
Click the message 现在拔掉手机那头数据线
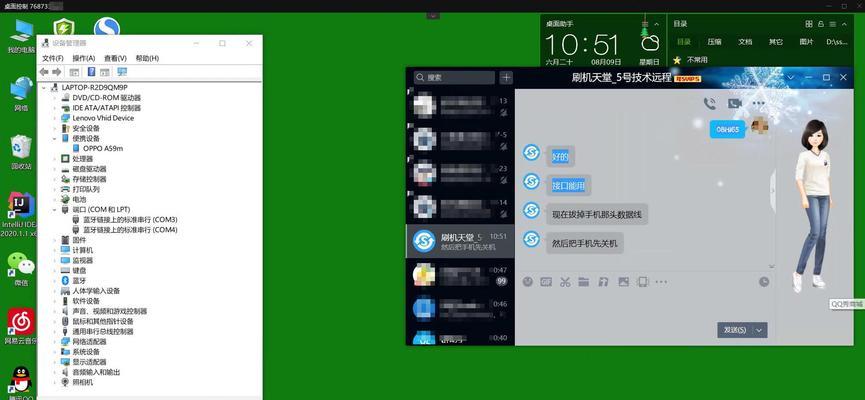pyautogui.click(x=597, y=214)
